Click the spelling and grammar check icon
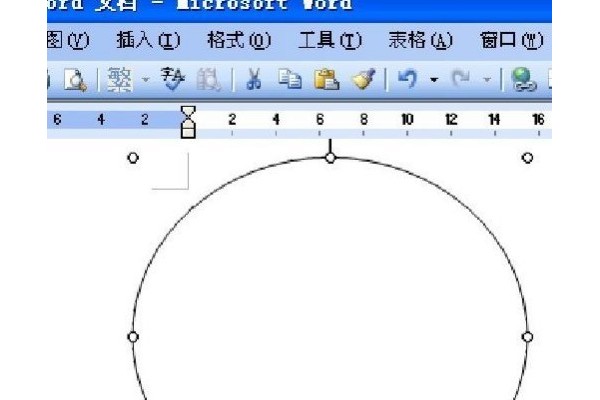This screenshot has height=400, width=600. point(173,79)
